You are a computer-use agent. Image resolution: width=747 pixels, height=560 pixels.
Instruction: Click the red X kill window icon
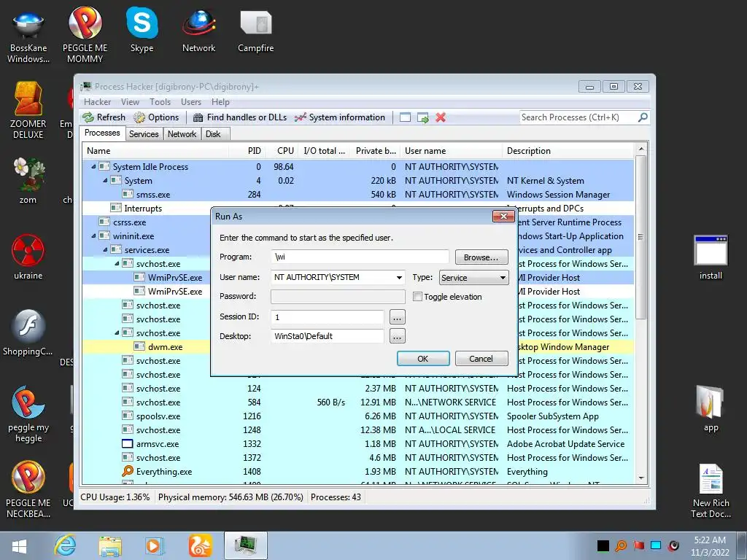[x=441, y=117]
